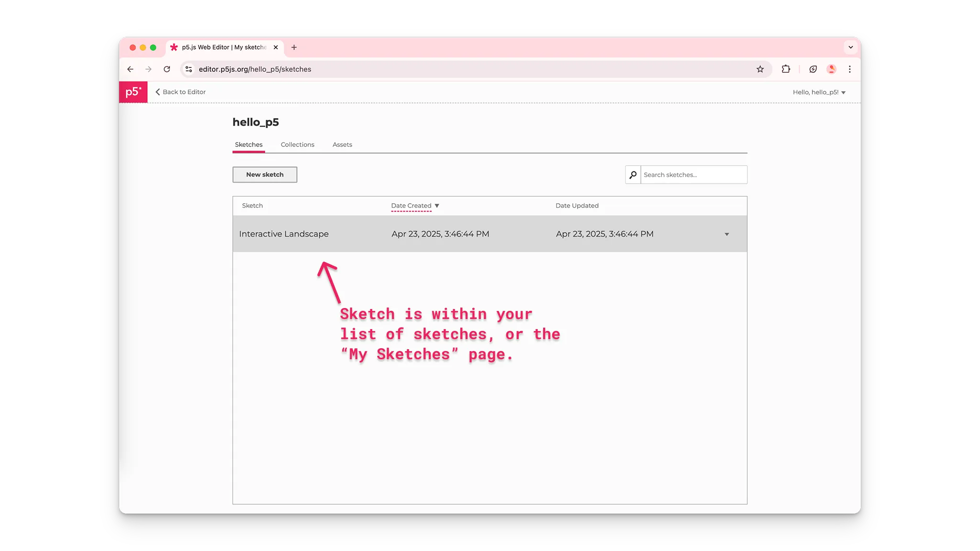The height and width of the screenshot is (551, 980).
Task: Switch to the Collections tab
Action: [x=297, y=144]
